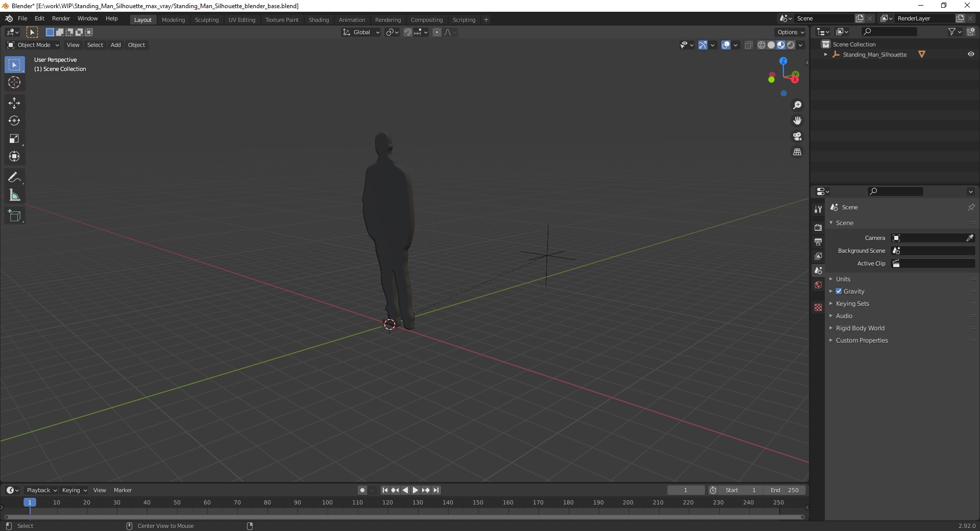Image resolution: width=980 pixels, height=531 pixels.
Task: Open the Render menu
Action: pyautogui.click(x=61, y=18)
